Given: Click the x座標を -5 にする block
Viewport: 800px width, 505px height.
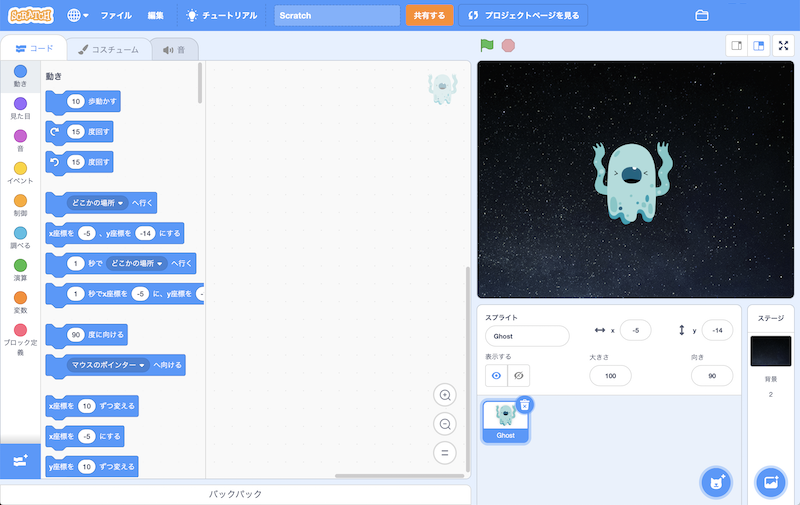Looking at the screenshot, I should pyautogui.click(x=85, y=436).
